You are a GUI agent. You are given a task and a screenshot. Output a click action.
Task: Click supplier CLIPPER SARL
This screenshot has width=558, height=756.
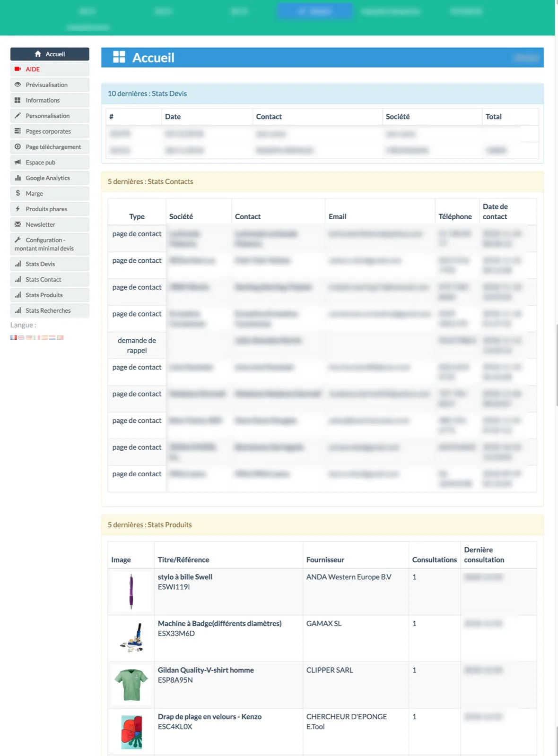coord(330,670)
